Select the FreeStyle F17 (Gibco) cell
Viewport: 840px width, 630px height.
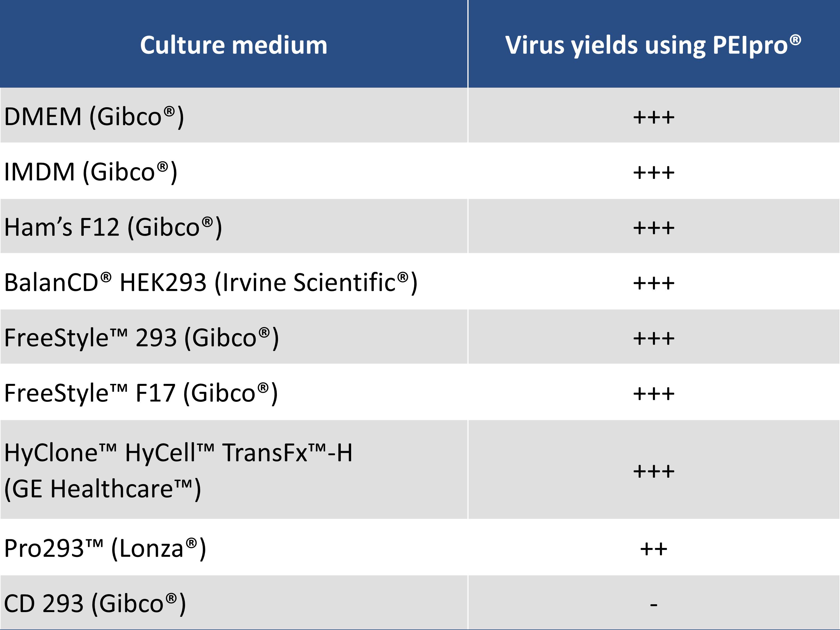point(141,393)
